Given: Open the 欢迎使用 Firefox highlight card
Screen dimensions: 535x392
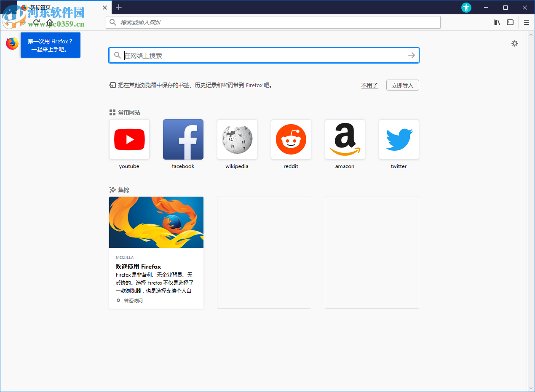Looking at the screenshot, I should [156, 253].
